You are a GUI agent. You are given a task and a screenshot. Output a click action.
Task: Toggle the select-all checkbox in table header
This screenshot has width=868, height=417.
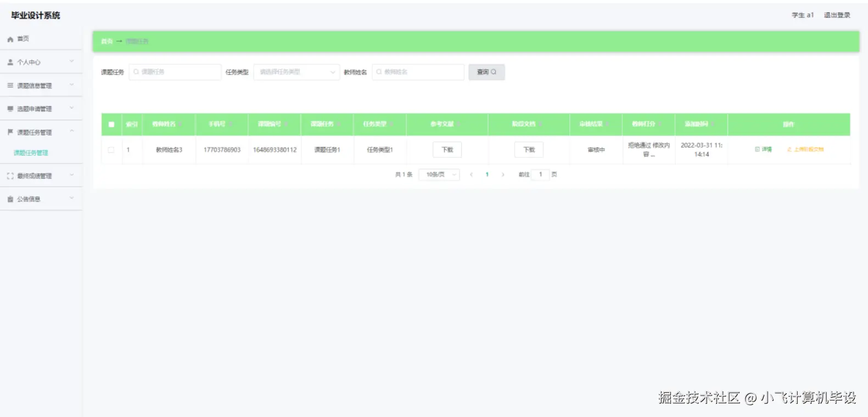pyautogui.click(x=111, y=125)
